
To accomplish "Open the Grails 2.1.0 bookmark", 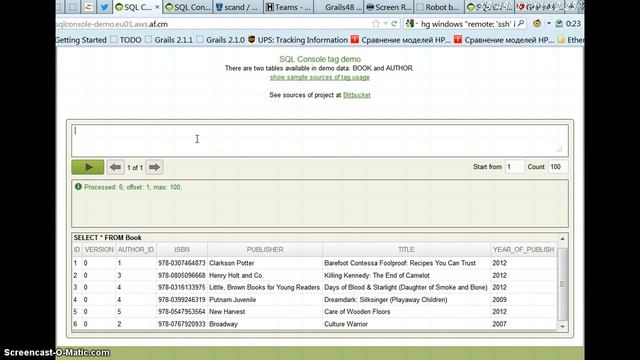I will (221, 40).
